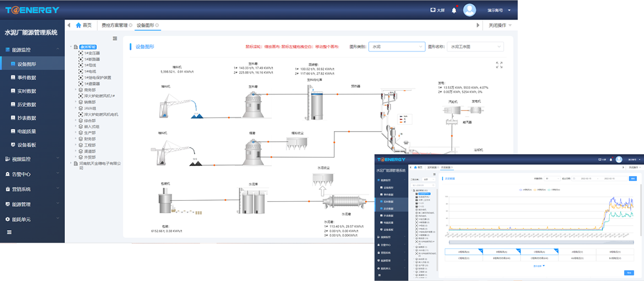The height and width of the screenshot is (281, 644).
Task: Select 淬火炉助燃风机电机 in device tree
Action: pos(98,115)
